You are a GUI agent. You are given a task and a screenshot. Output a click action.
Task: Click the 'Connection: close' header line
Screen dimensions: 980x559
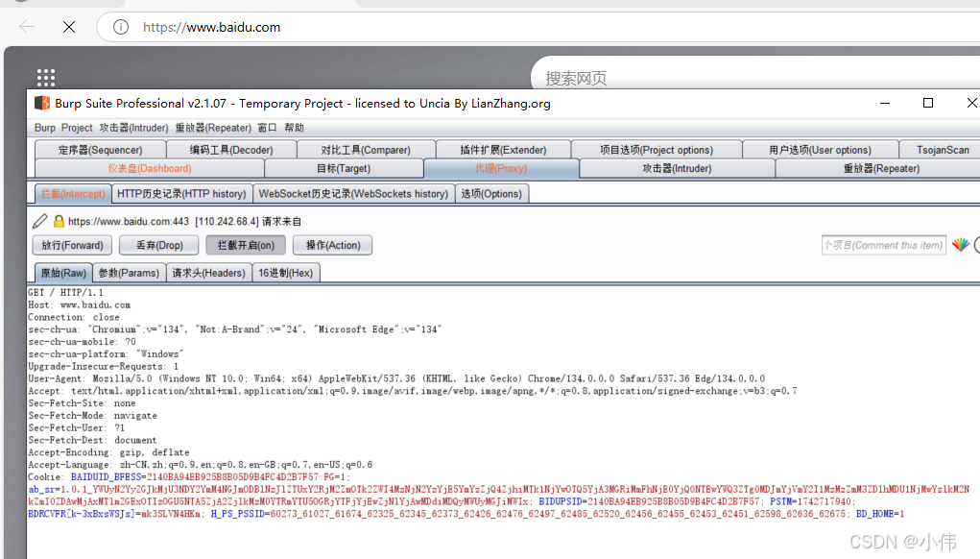point(74,317)
